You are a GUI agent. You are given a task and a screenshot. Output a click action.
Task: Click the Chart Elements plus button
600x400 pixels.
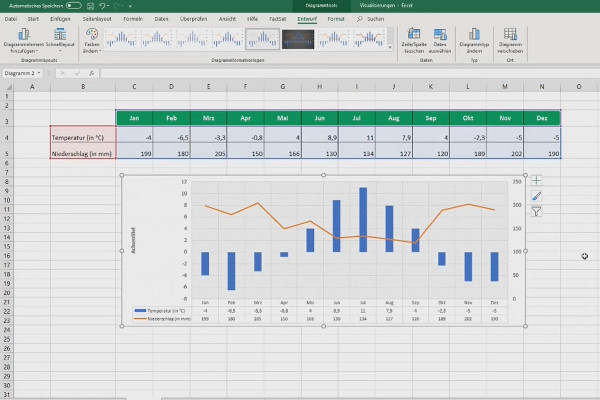(x=536, y=180)
